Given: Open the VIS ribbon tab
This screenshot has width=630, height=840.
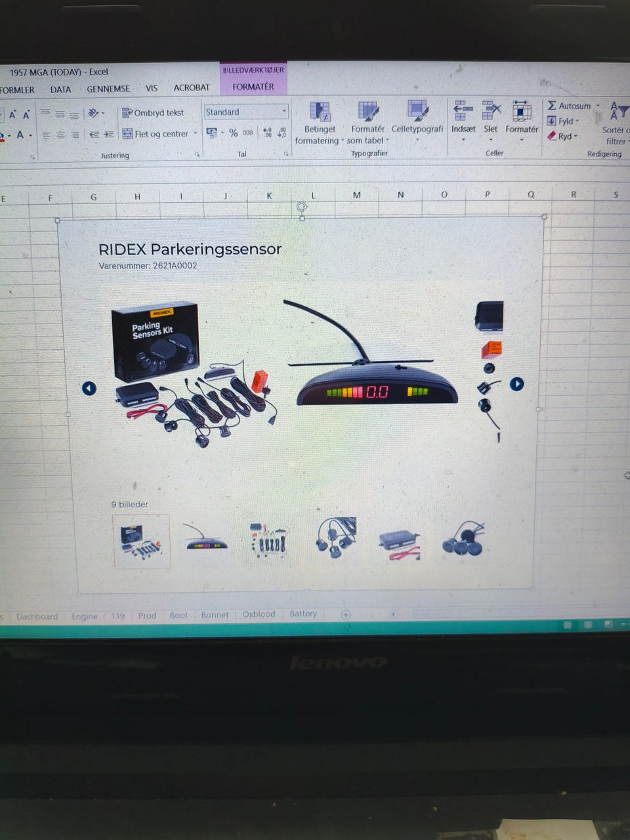Looking at the screenshot, I should click(152, 88).
